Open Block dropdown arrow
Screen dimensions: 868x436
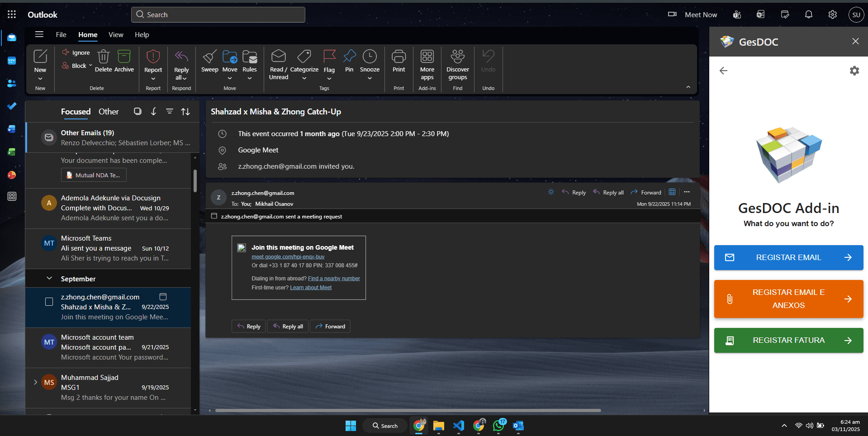(90, 66)
